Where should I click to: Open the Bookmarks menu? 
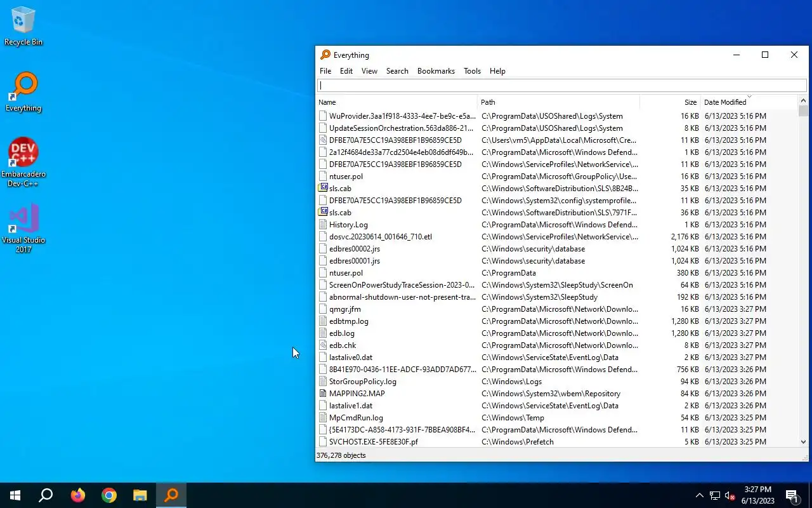tap(436, 71)
